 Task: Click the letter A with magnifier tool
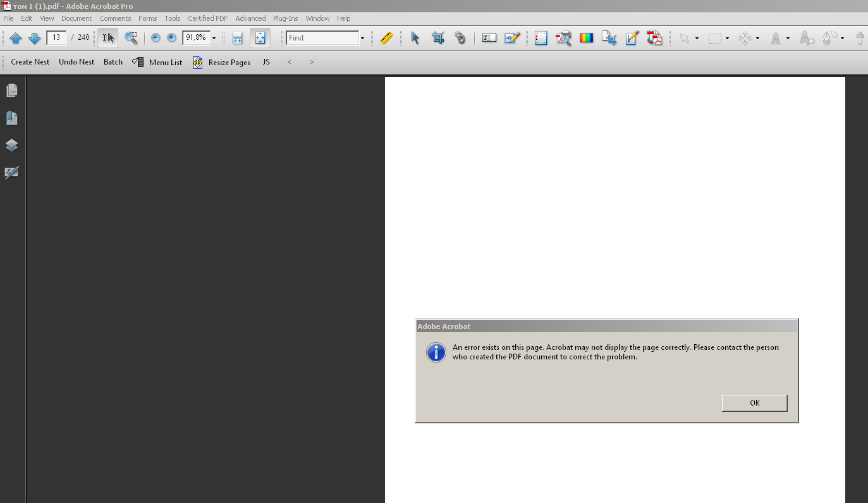click(807, 38)
